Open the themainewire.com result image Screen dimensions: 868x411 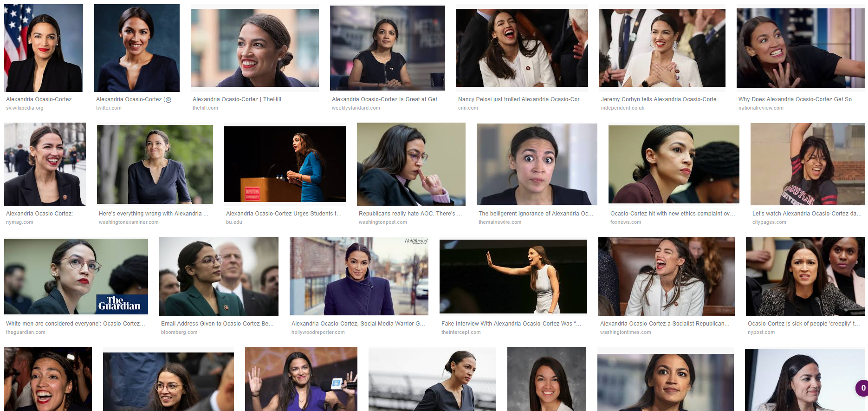coord(537,164)
